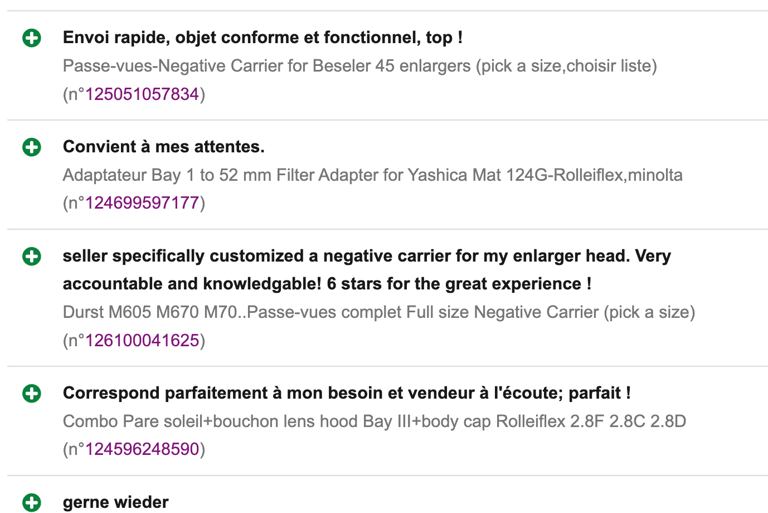Click the Beseler 45 enlargers Negative Carrier title

click(360, 66)
